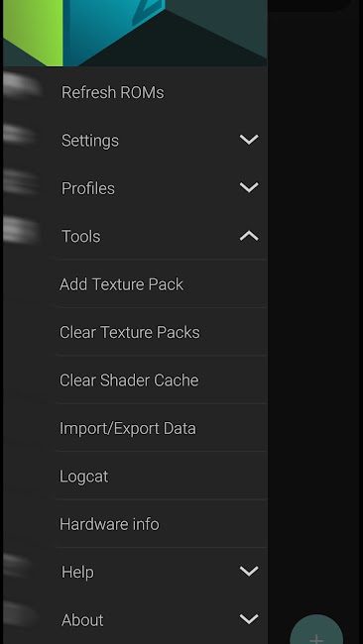Open Import/Export Data
The height and width of the screenshot is (644, 363).
coord(162,428)
